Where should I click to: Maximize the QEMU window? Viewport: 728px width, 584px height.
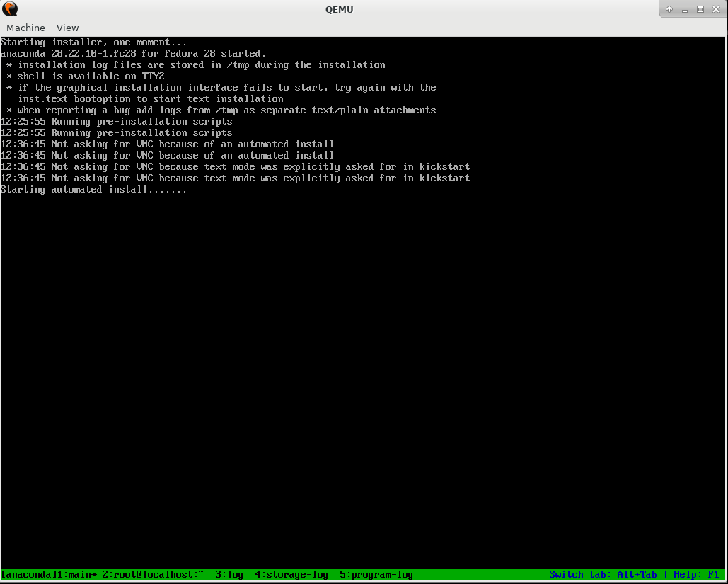tap(700, 9)
